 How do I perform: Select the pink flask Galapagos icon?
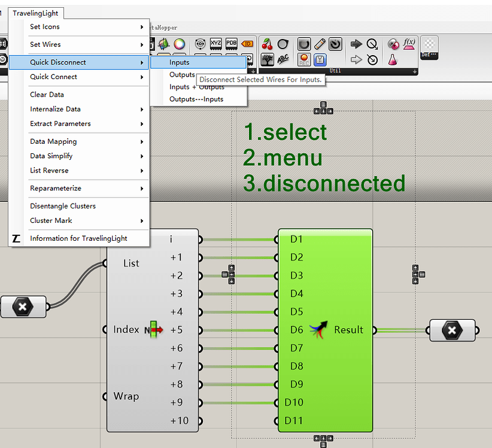point(393,60)
